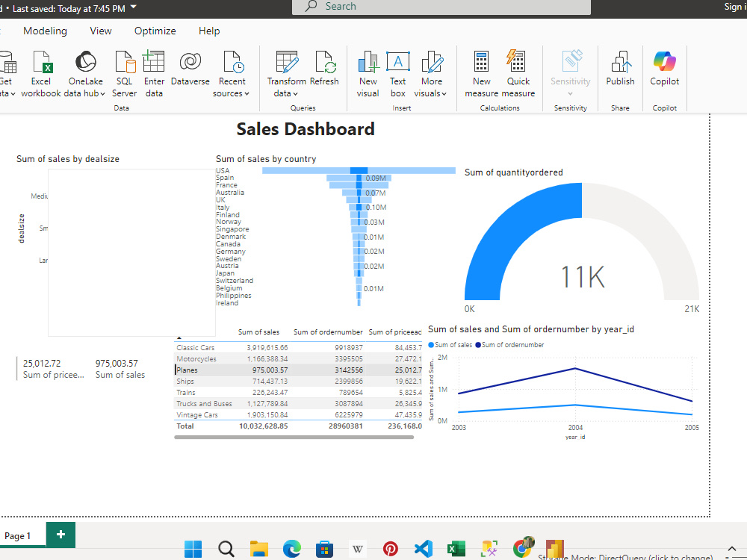
Task: Connect to SQL Server data
Action: point(124,74)
